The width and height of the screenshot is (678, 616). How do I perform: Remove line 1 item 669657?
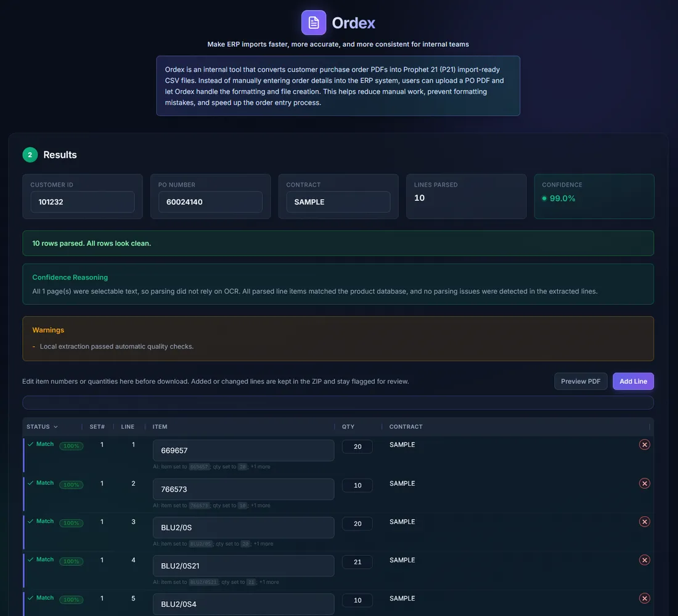(x=644, y=444)
